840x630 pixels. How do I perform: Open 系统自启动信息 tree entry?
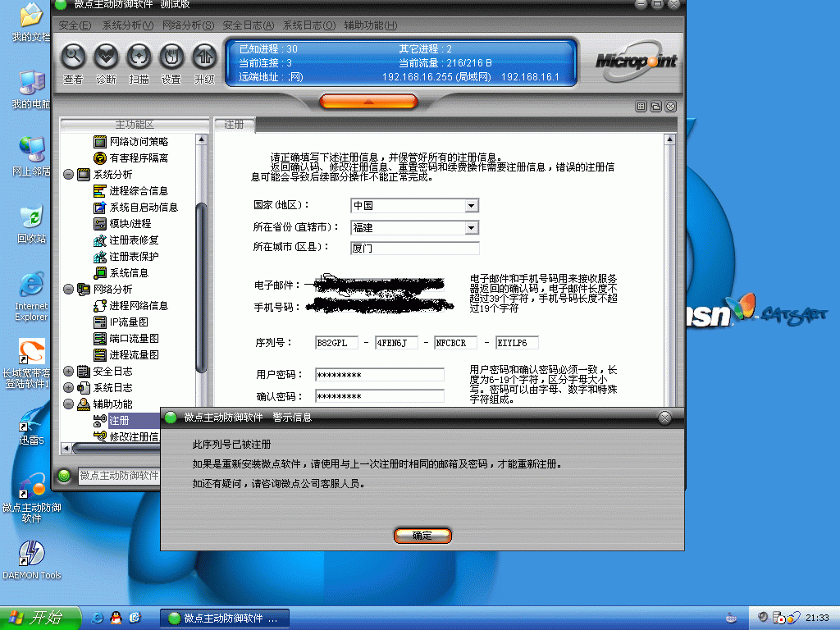[136, 208]
